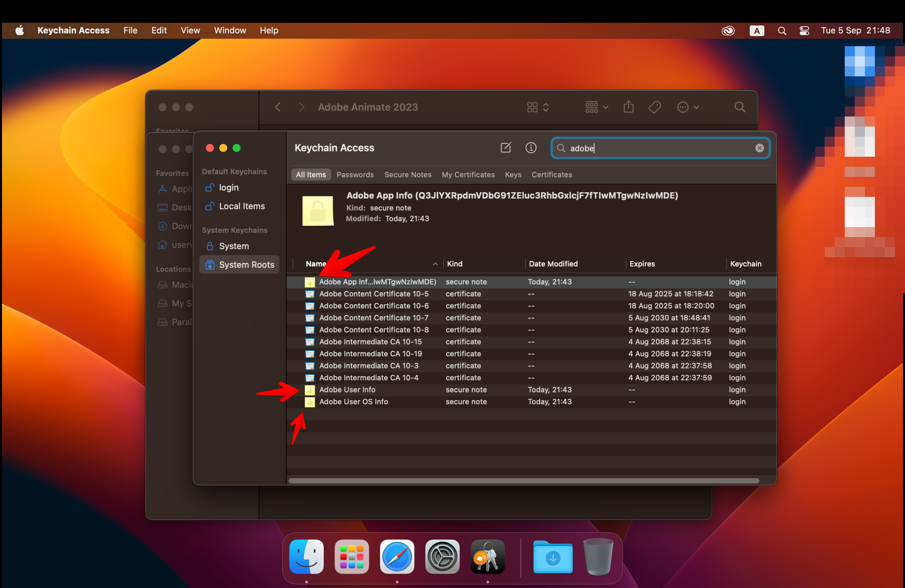The height and width of the screenshot is (588, 905).
Task: Open the grouping options dropdown in Finder
Action: (x=595, y=107)
